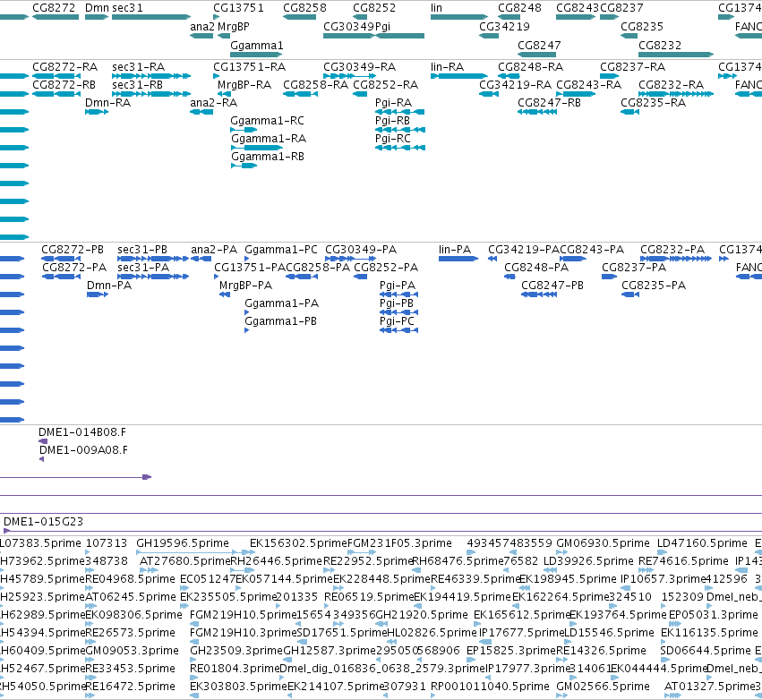Screen dimensions: 762x700
Task: Select the Ggamma1 gene bar
Action: [x=256, y=54]
